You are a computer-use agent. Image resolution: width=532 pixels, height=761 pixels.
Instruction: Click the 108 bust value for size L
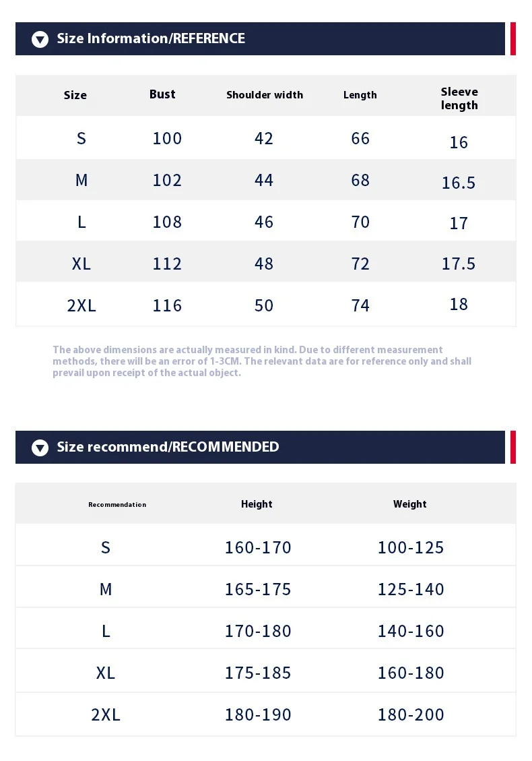pyautogui.click(x=167, y=222)
